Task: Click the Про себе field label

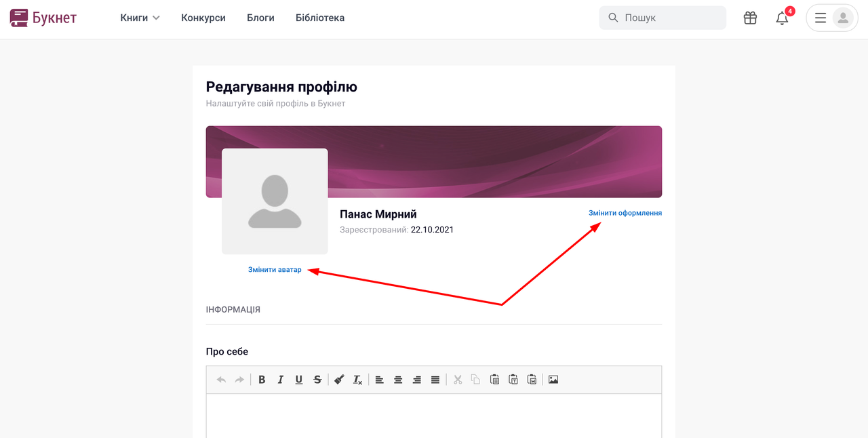Action: [x=227, y=352]
